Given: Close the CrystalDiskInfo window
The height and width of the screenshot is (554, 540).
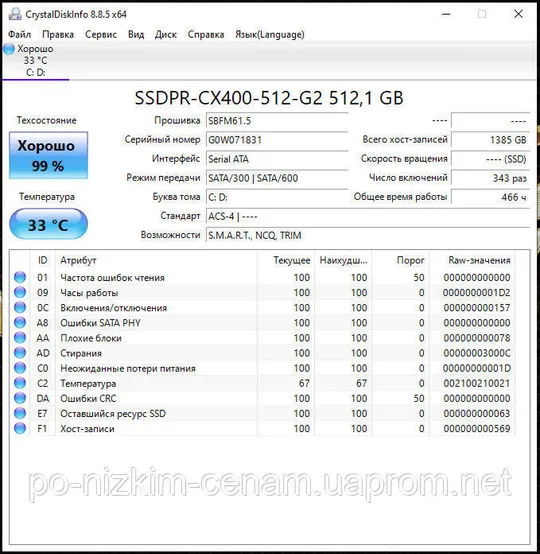Looking at the screenshot, I should [x=518, y=14].
